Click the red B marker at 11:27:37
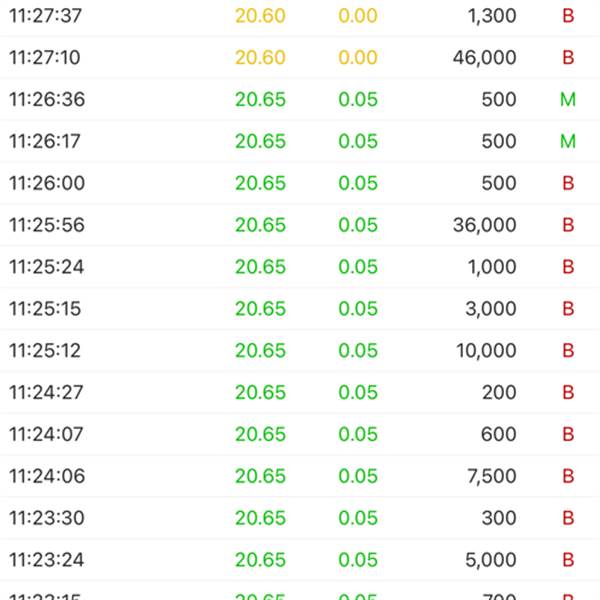 [568, 16]
